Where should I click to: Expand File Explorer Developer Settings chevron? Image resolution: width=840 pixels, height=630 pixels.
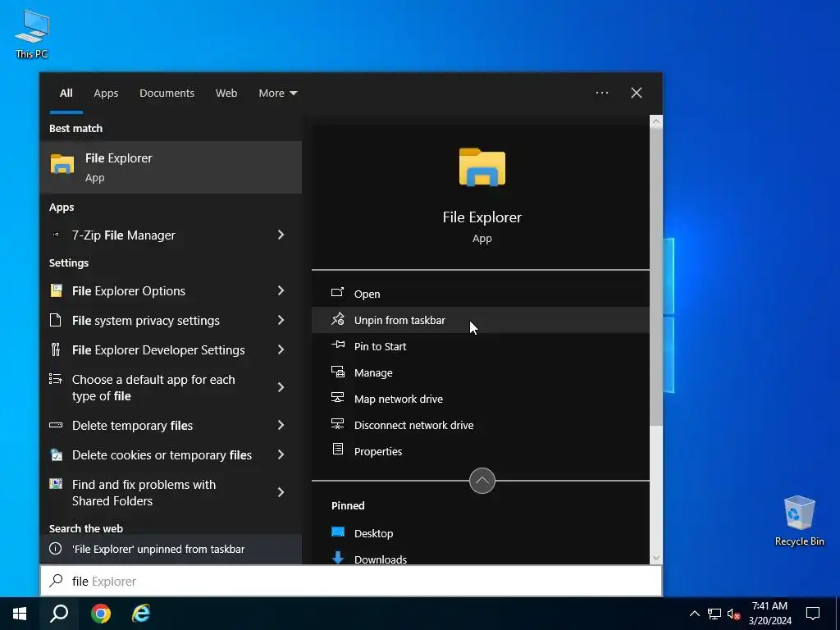coord(281,349)
